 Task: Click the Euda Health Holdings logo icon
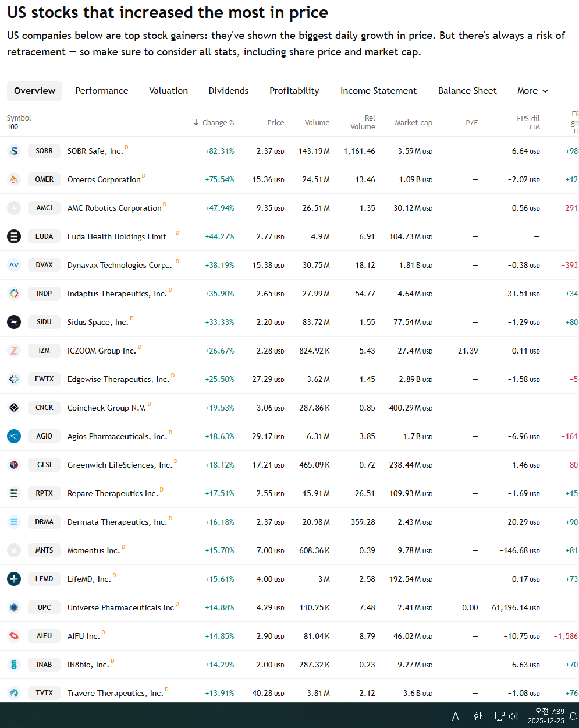tap(14, 236)
